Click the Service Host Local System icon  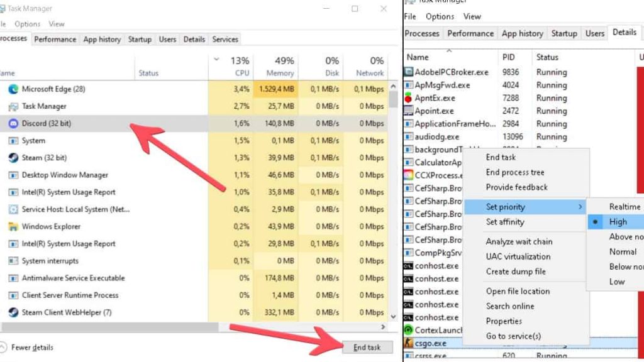click(x=13, y=209)
